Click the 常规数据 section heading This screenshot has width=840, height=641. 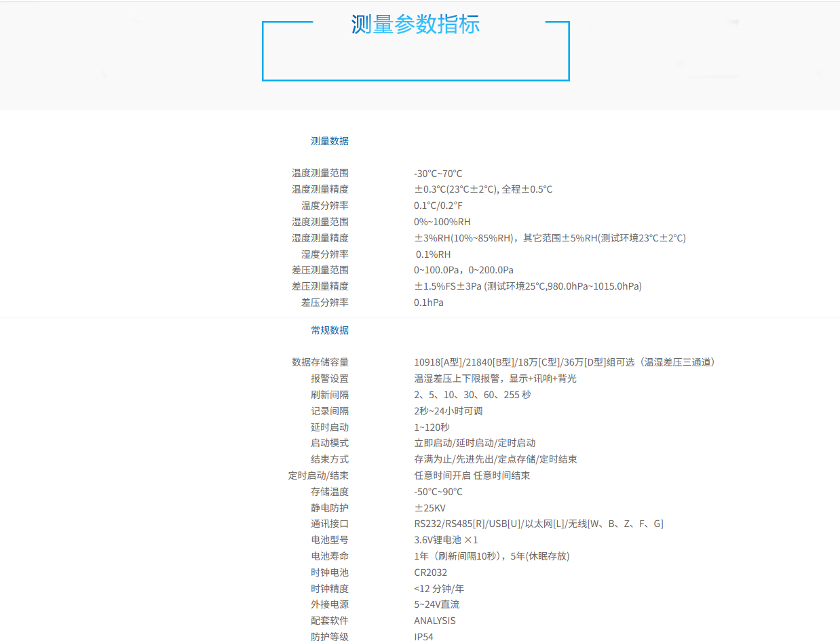(x=330, y=330)
